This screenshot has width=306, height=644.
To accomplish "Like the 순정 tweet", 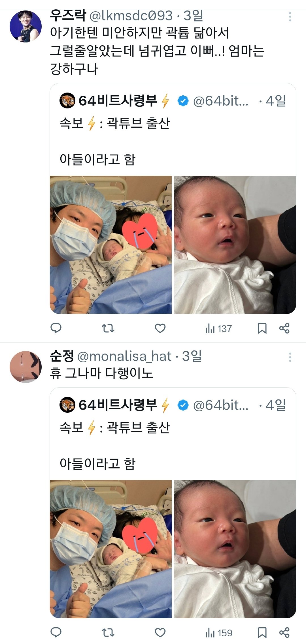I will 160,632.
